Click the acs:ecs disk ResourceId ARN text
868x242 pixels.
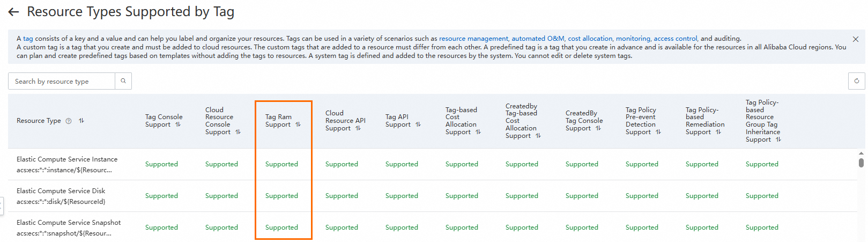point(61,202)
